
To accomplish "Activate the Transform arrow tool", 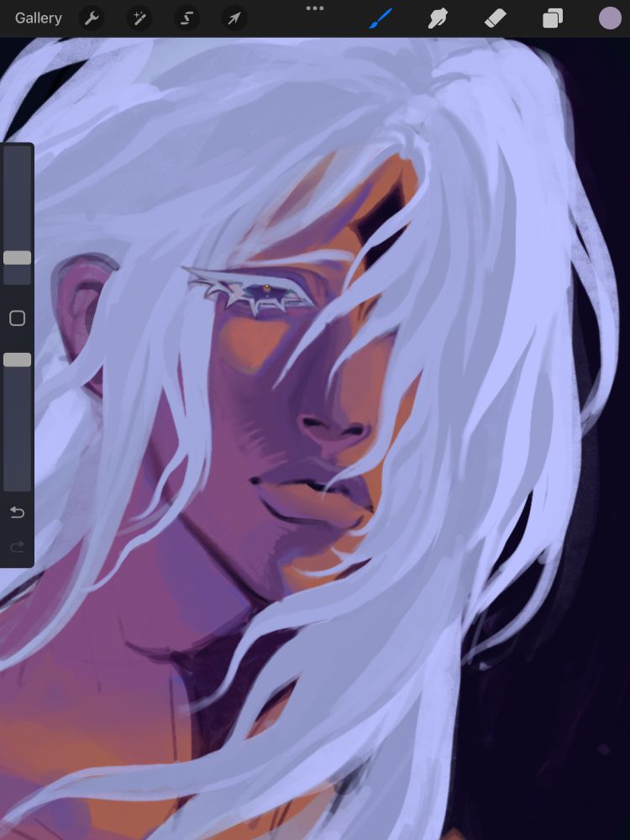I will point(234,18).
